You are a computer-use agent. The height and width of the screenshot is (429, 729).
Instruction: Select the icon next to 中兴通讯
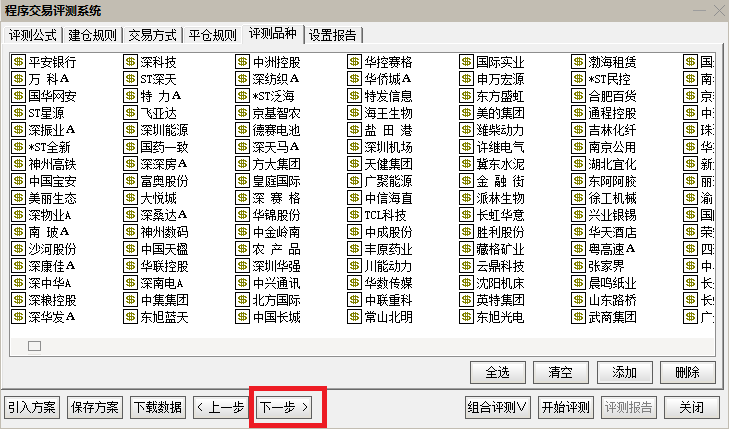click(243, 283)
